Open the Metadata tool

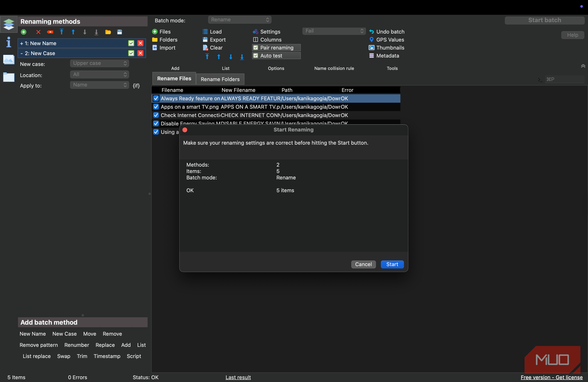[x=384, y=56]
